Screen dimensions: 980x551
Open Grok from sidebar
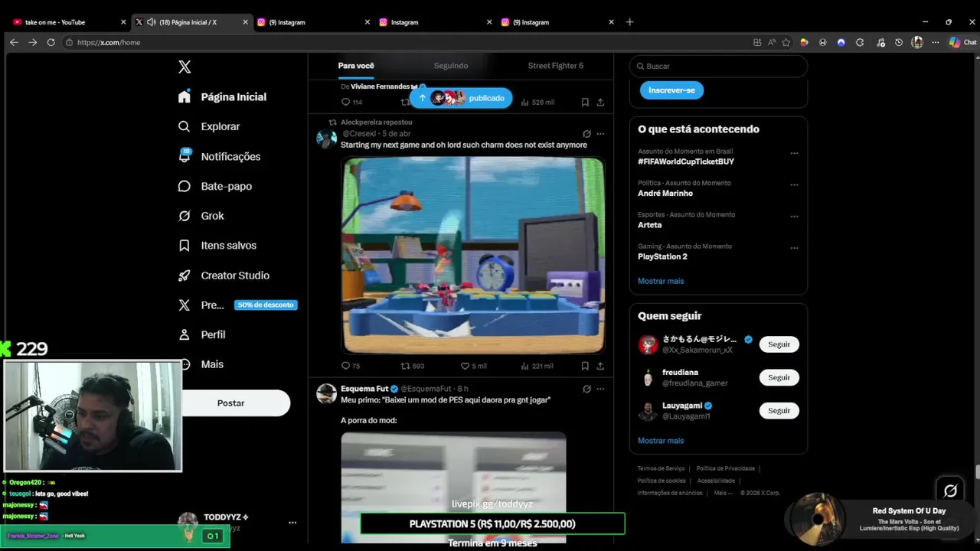(201, 216)
